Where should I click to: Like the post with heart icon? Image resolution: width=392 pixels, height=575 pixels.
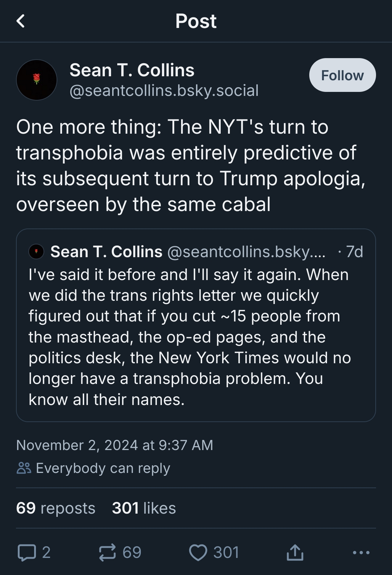click(198, 552)
